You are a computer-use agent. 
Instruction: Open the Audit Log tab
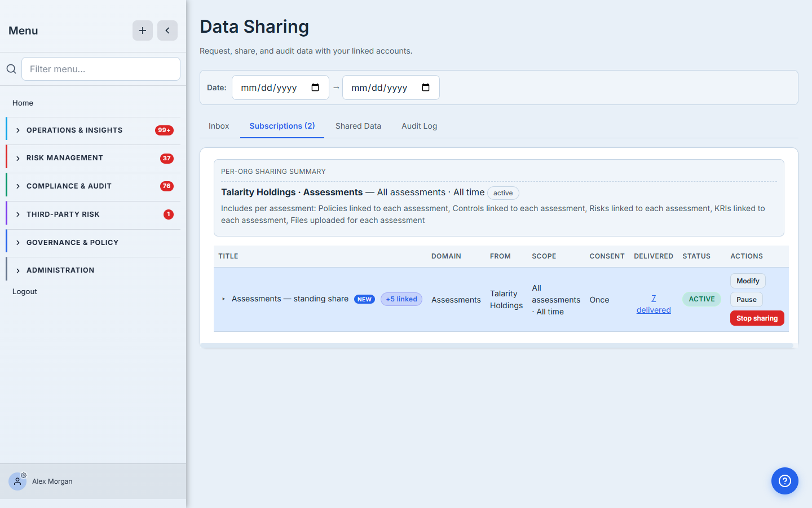419,126
